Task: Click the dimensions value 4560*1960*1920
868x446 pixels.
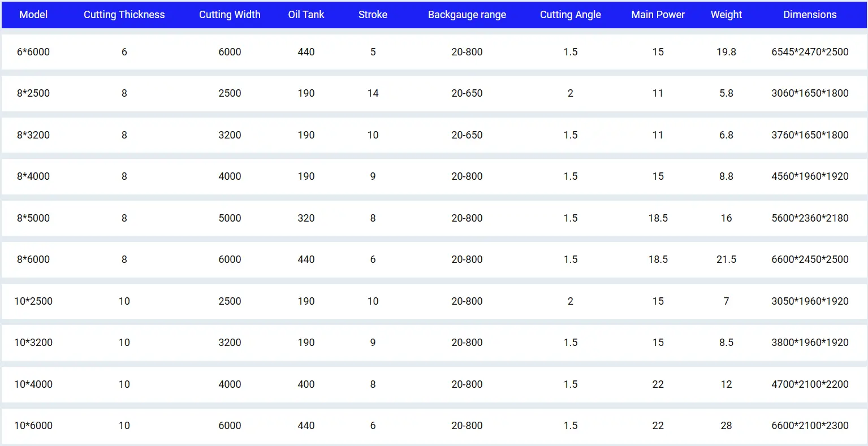Action: point(810,176)
